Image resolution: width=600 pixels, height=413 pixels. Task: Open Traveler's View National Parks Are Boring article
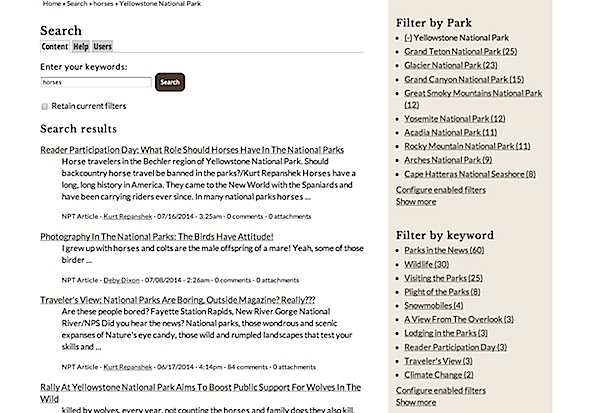coord(178,300)
